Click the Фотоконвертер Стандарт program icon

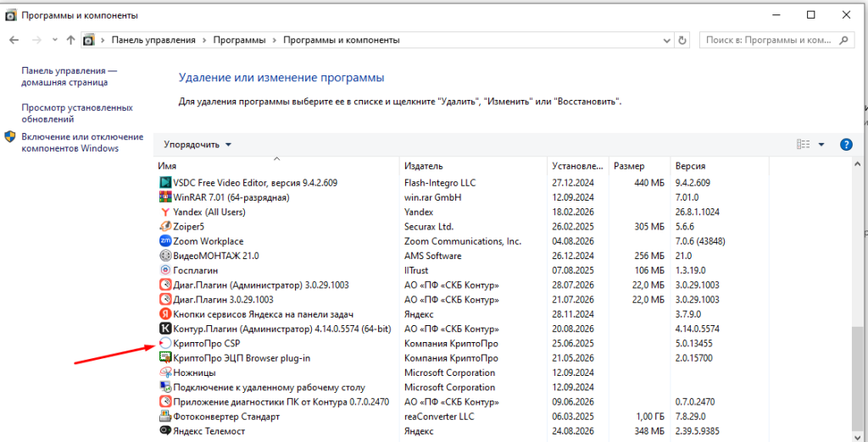pyautogui.click(x=164, y=416)
